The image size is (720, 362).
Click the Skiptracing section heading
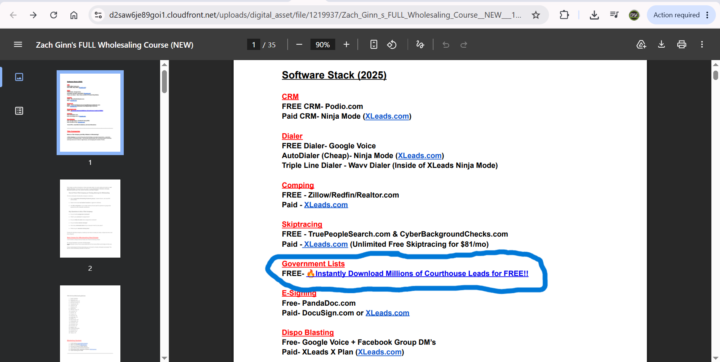pyautogui.click(x=302, y=224)
